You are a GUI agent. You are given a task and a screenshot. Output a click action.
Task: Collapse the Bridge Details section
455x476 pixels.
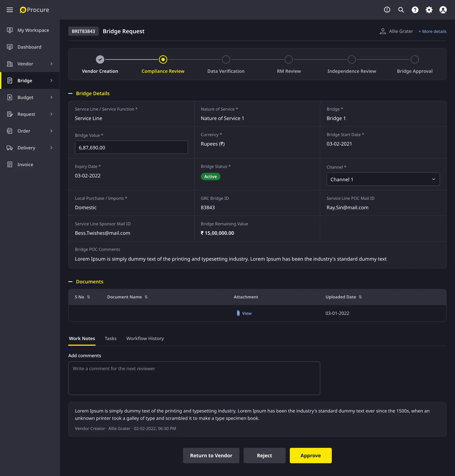coord(70,93)
